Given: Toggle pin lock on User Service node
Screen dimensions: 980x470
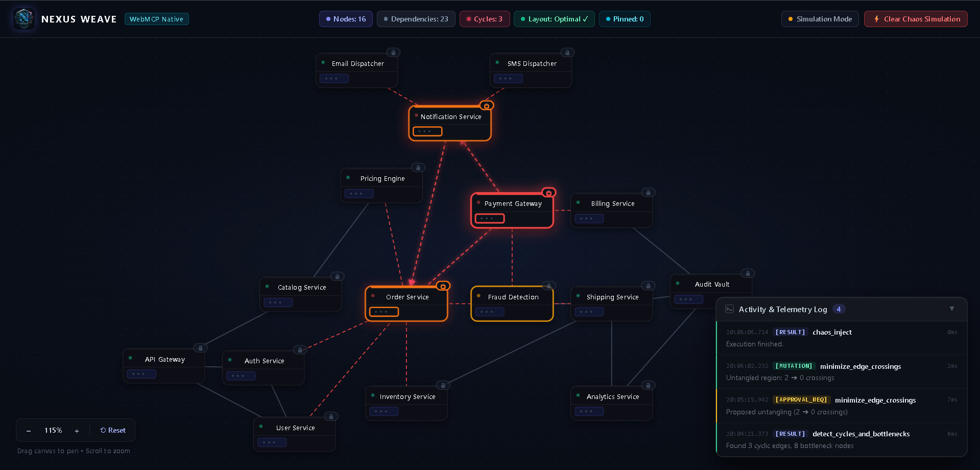Looking at the screenshot, I should click(331, 417).
